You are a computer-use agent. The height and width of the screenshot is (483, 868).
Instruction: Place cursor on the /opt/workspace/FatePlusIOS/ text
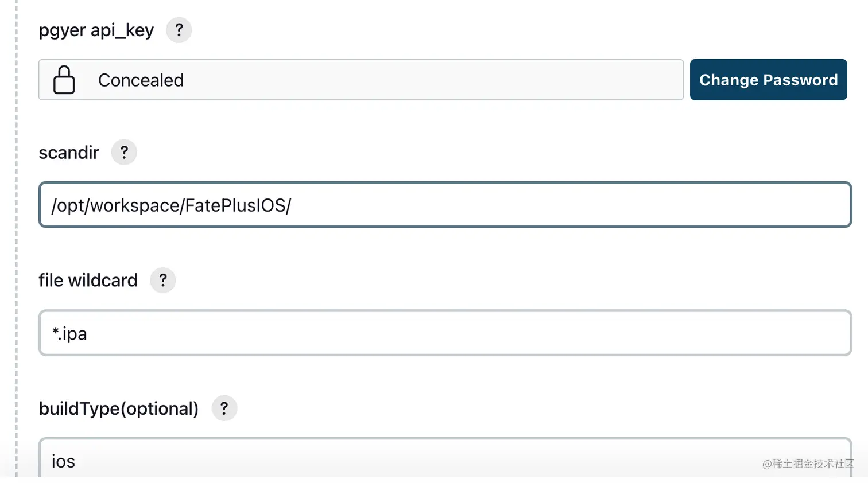[x=171, y=205]
